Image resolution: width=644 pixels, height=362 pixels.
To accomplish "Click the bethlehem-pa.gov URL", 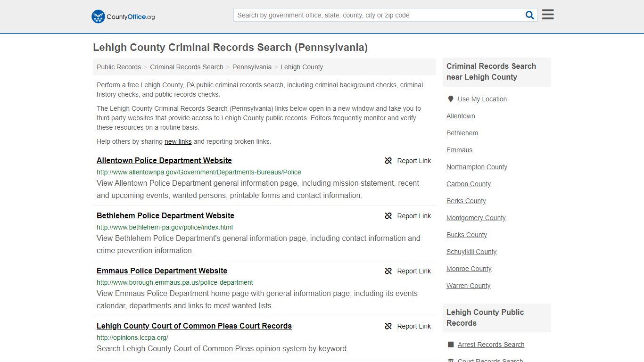I will pyautogui.click(x=165, y=227).
